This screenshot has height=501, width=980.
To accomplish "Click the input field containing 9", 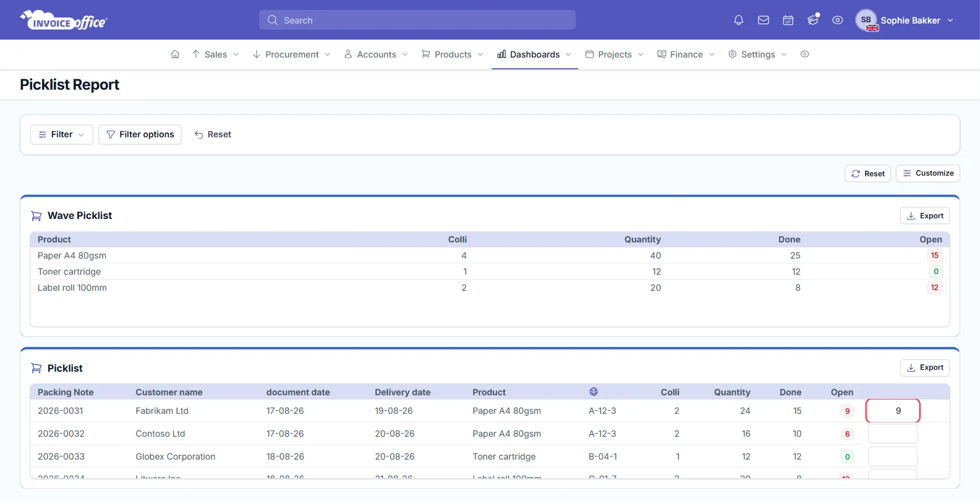I will click(x=893, y=411).
